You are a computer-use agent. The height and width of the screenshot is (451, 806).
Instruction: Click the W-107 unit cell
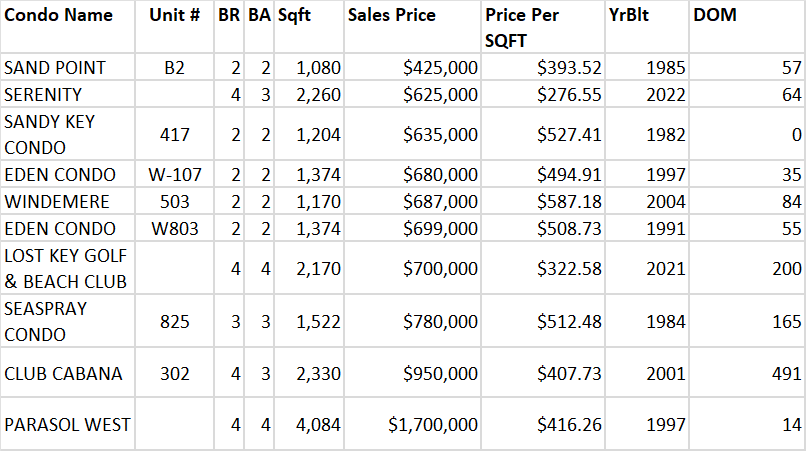[175, 175]
